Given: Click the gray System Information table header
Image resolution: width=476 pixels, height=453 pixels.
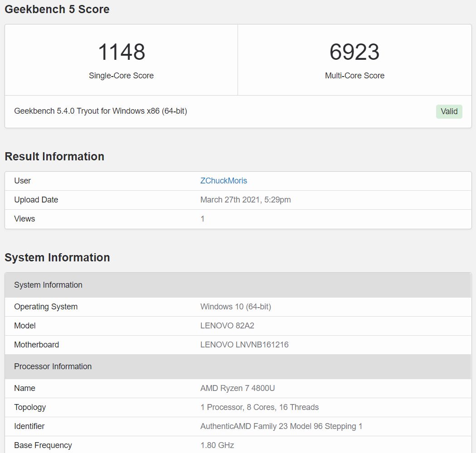Looking at the screenshot, I should 238,285.
